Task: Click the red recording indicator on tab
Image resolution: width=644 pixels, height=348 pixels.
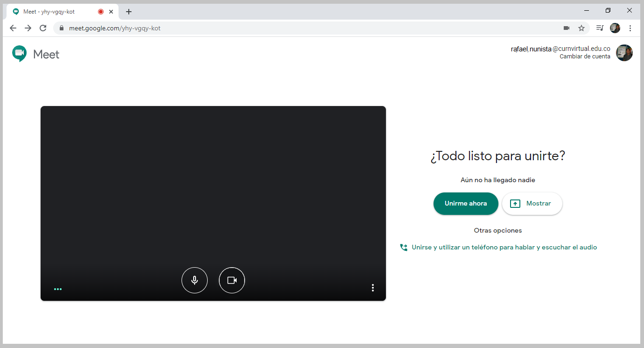Action: (x=101, y=12)
